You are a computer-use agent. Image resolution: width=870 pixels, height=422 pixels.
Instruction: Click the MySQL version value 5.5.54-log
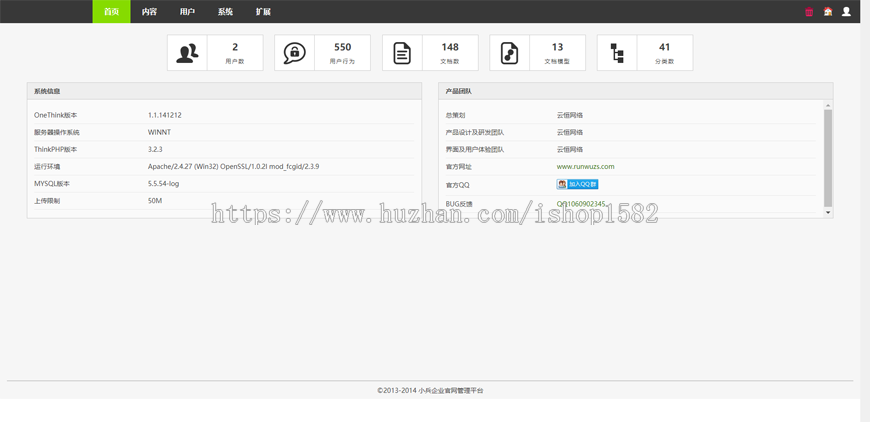coord(163,184)
